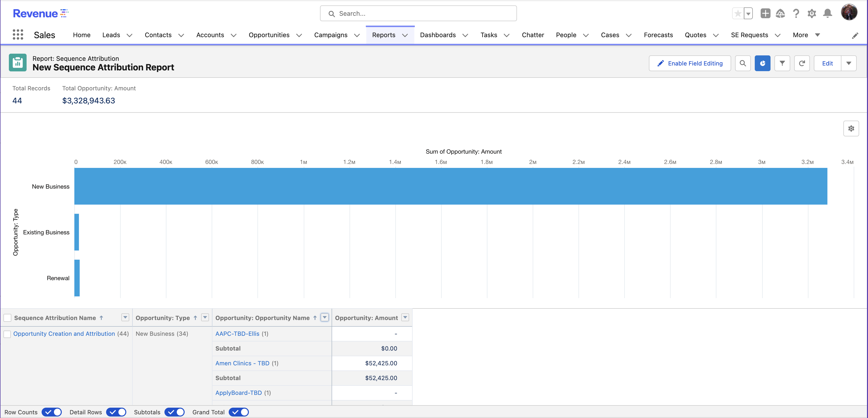The image size is (868, 418).
Task: Toggle the Detail Rows switch off
Action: click(116, 412)
